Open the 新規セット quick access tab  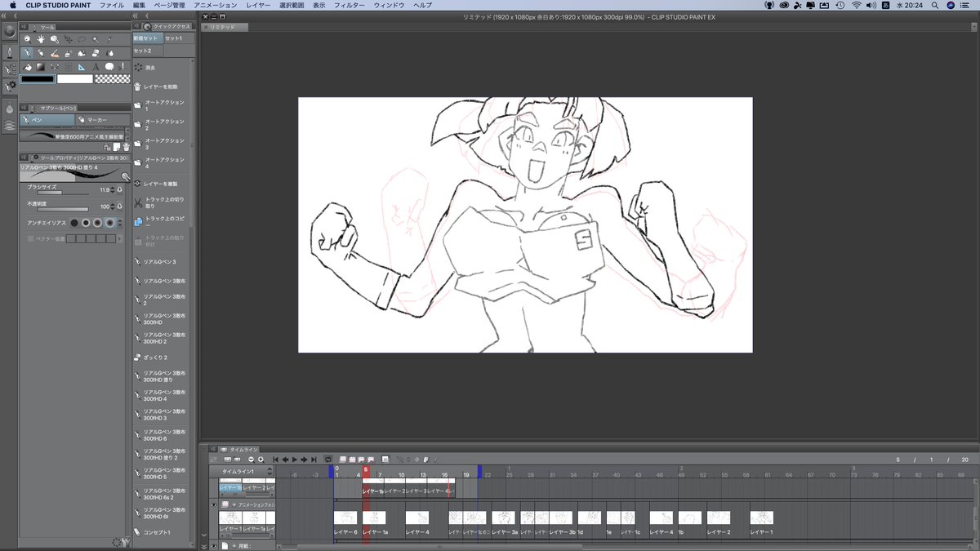[x=148, y=38]
